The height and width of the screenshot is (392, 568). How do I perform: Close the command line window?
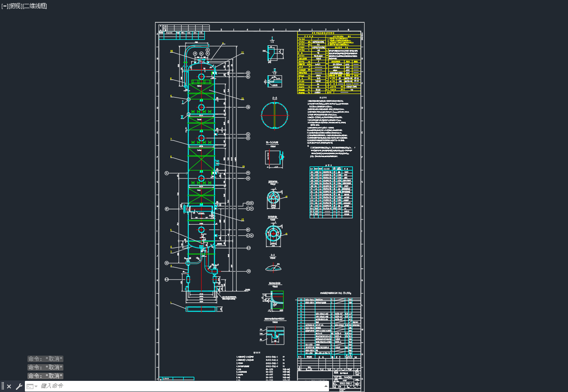click(x=9, y=386)
